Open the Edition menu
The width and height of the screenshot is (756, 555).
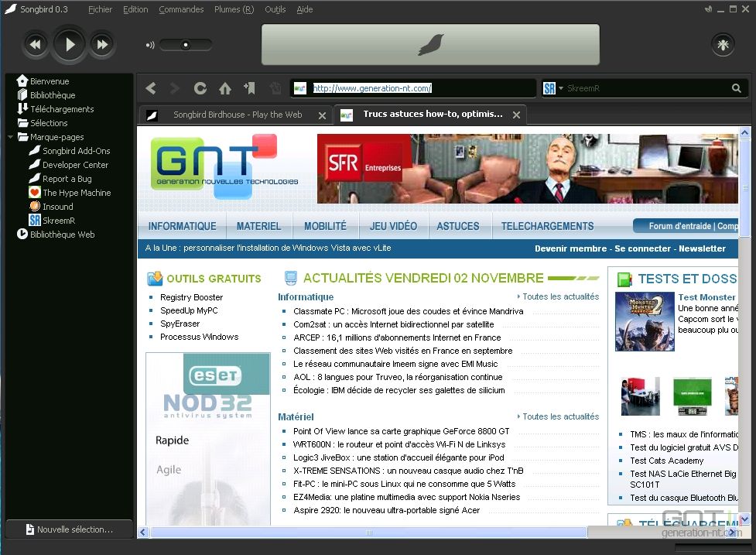click(135, 9)
